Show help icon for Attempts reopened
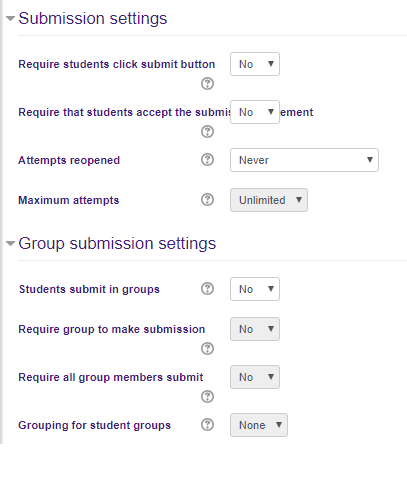This screenshot has height=483, width=407. point(207,160)
